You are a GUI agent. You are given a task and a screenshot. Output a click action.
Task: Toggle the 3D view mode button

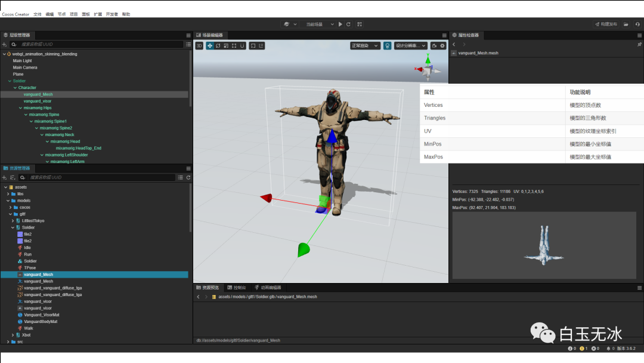tap(199, 45)
